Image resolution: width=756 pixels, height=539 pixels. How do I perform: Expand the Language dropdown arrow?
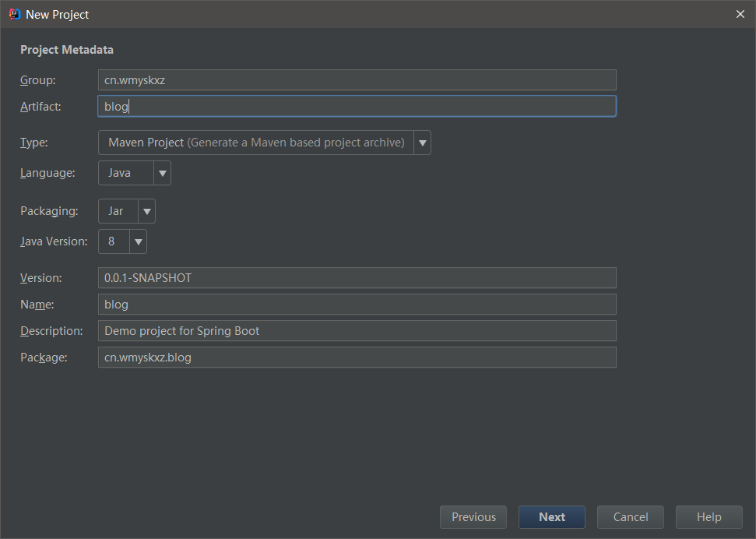(x=162, y=173)
